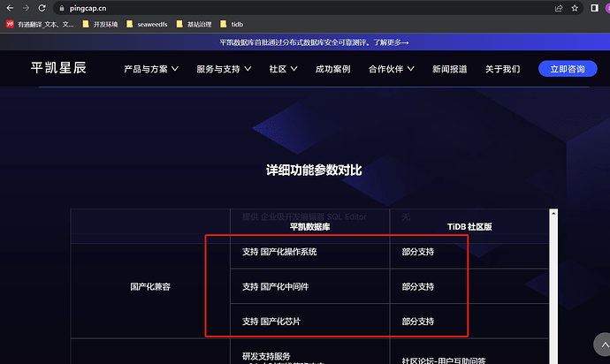This screenshot has height=364, width=610.
Task: Expand the 服务与支持 menu
Action: tap(224, 69)
